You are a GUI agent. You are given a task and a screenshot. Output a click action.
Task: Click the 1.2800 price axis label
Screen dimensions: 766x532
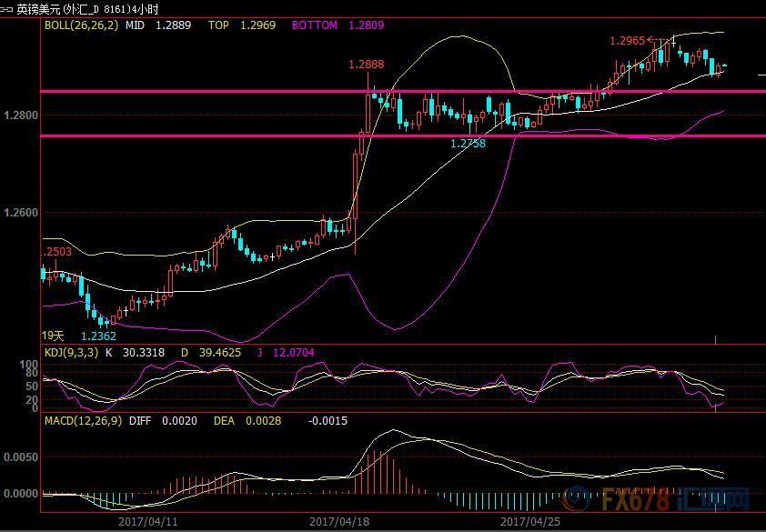[x=20, y=115]
